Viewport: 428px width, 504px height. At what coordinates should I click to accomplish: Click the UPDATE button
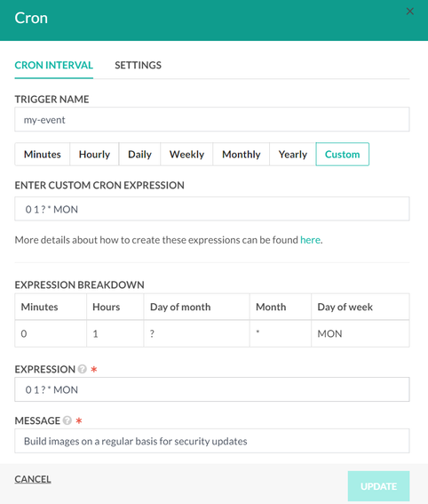pyautogui.click(x=378, y=486)
